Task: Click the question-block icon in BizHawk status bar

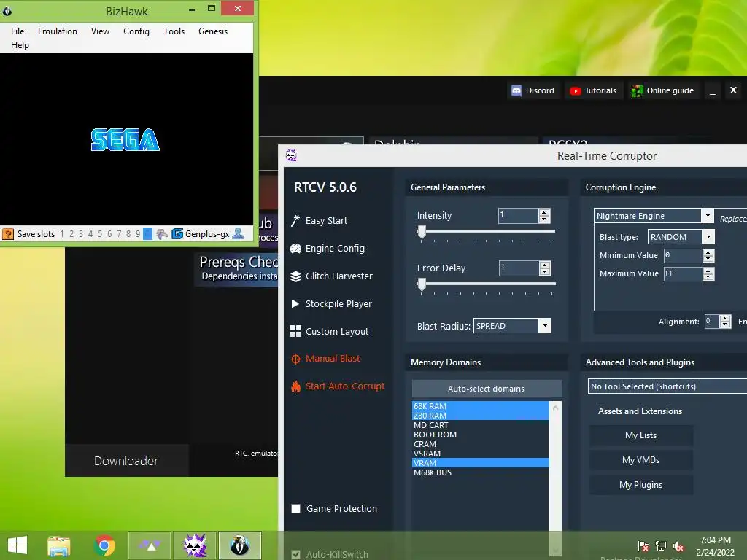Action: [x=8, y=234]
